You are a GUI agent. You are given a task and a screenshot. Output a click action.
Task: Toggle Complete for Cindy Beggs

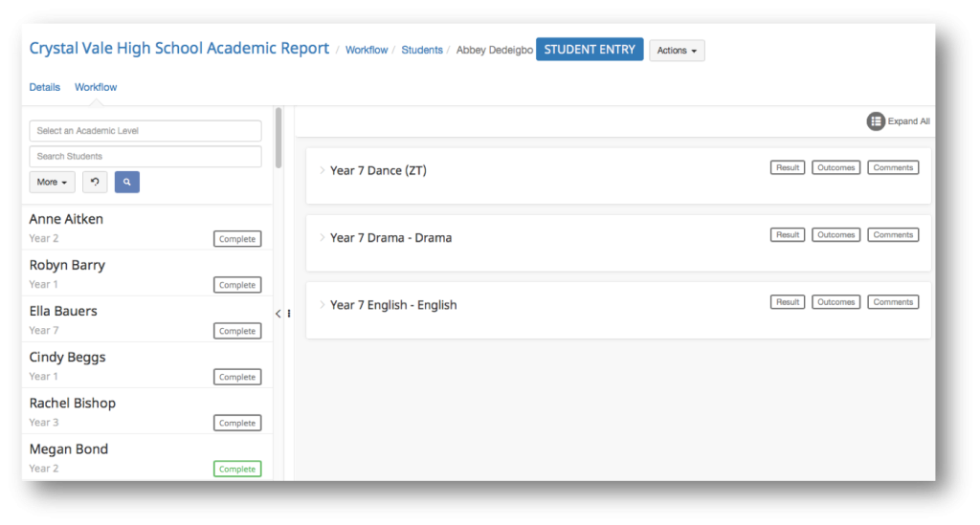pyautogui.click(x=237, y=377)
